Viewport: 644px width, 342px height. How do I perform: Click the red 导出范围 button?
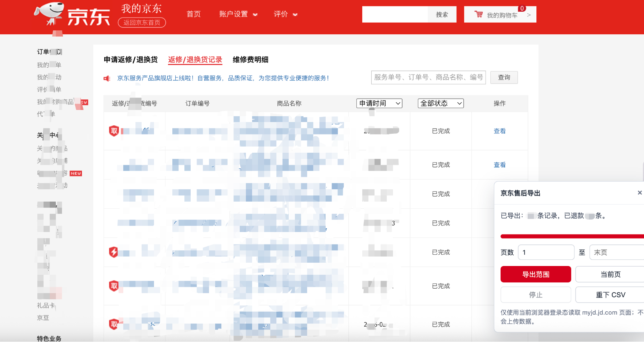(536, 274)
